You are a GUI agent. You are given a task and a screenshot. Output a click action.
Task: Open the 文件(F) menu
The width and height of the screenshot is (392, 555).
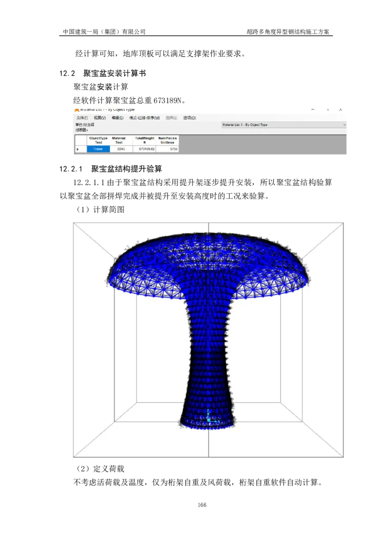pyautogui.click(x=82, y=118)
